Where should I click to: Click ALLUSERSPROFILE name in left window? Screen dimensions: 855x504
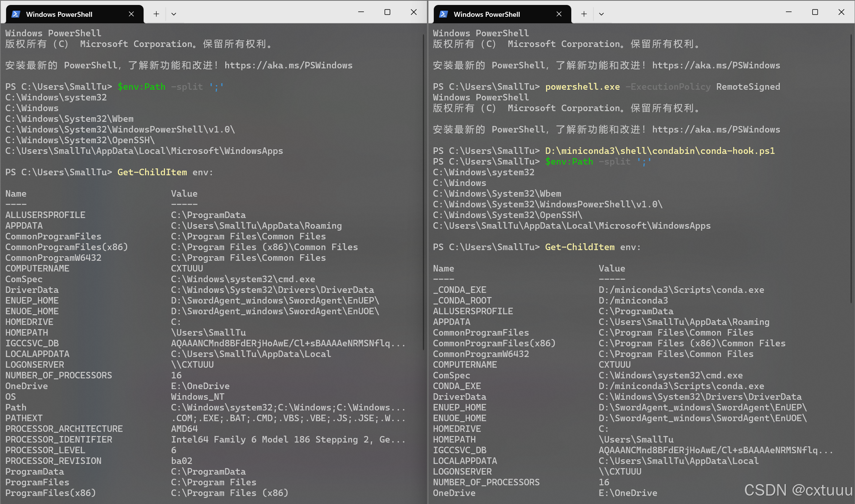45,215
